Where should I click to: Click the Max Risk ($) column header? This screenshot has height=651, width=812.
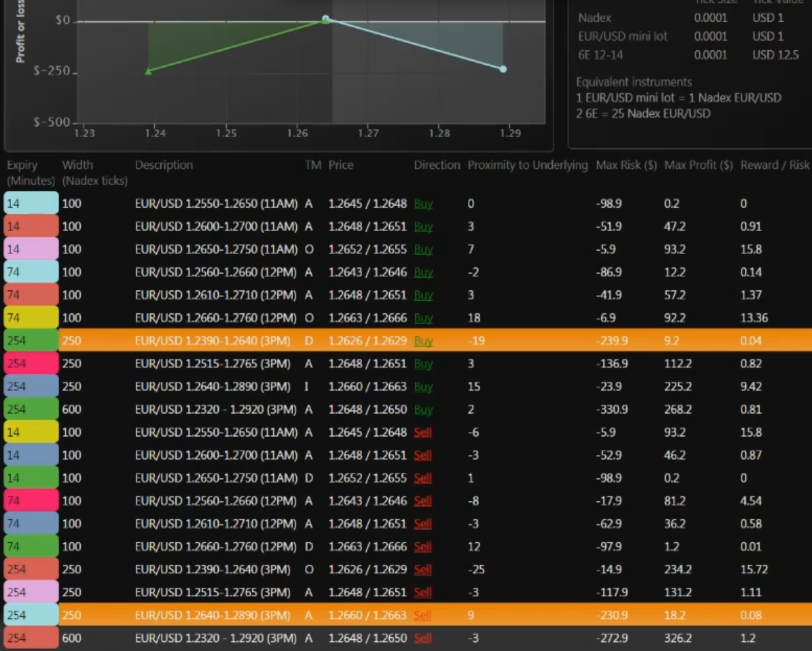click(626, 165)
